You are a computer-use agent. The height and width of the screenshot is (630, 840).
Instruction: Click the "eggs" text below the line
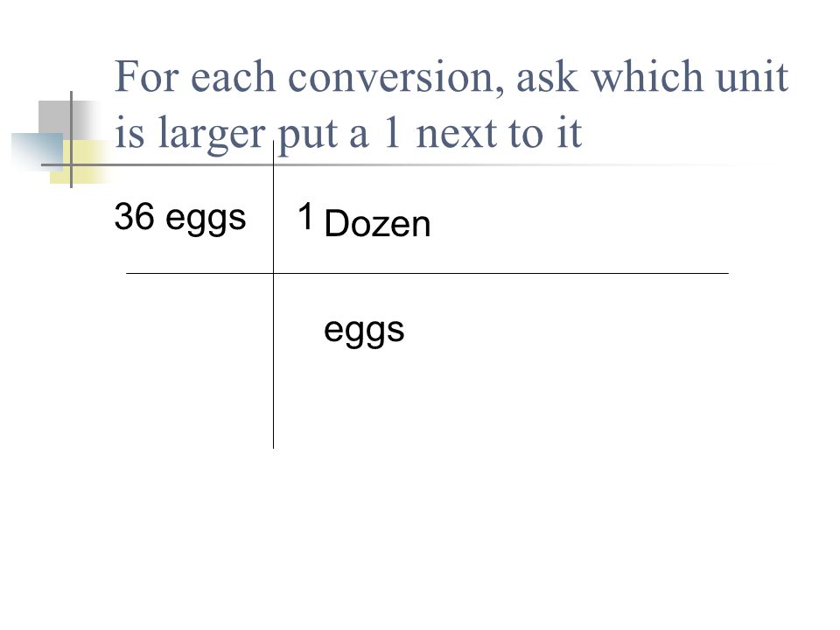point(364,332)
